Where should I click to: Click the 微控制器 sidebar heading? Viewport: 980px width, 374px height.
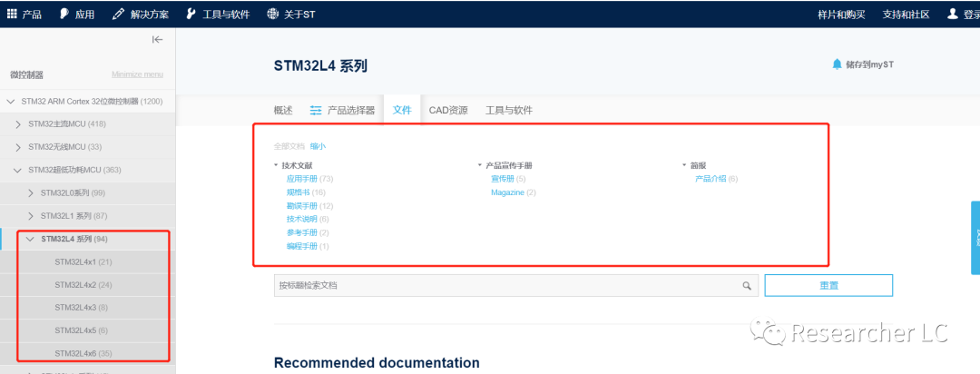[x=27, y=75]
